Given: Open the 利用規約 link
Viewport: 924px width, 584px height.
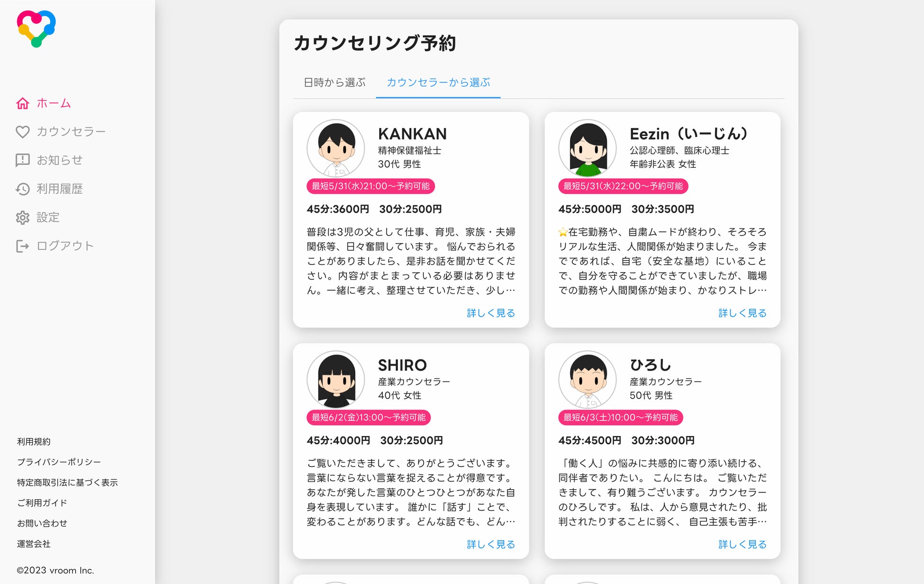Looking at the screenshot, I should (x=34, y=442).
